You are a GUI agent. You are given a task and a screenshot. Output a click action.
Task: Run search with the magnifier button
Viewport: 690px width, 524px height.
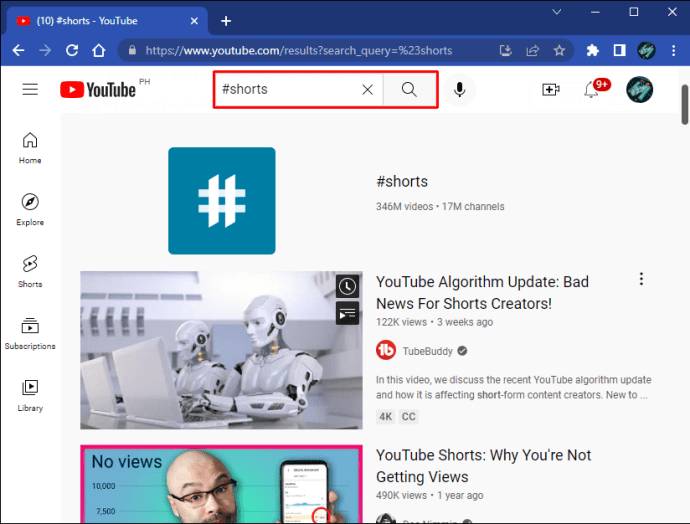click(x=409, y=90)
